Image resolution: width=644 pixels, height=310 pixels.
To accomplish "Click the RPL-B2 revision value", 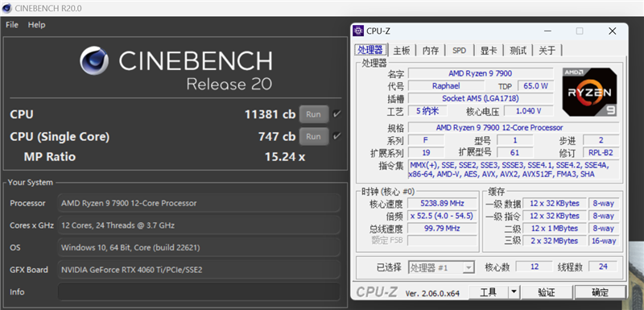I will [x=601, y=153].
